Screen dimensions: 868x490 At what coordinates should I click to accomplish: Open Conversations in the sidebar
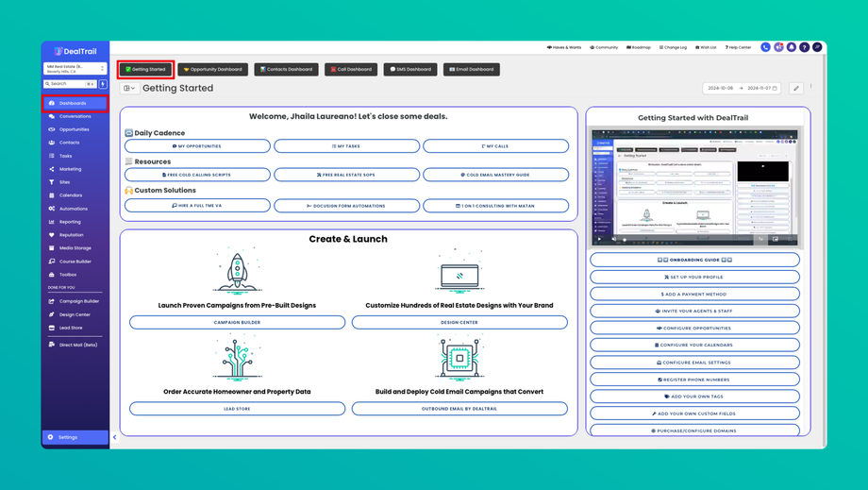pos(75,116)
